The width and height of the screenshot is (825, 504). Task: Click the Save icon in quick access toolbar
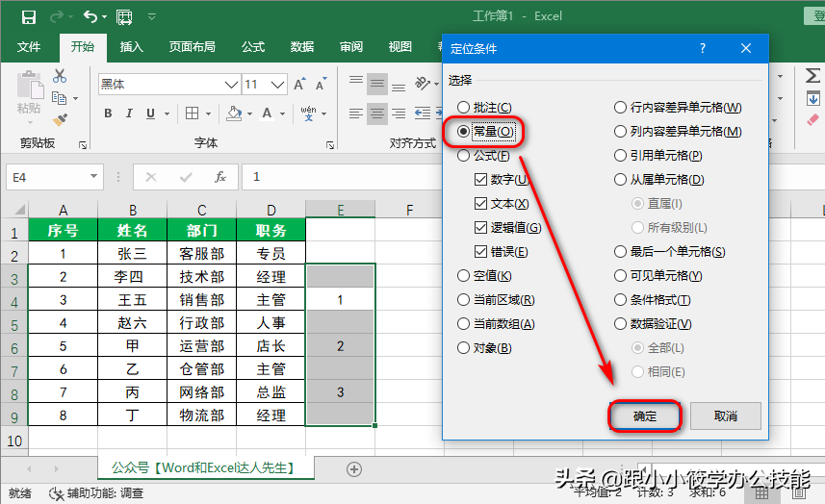point(29,17)
